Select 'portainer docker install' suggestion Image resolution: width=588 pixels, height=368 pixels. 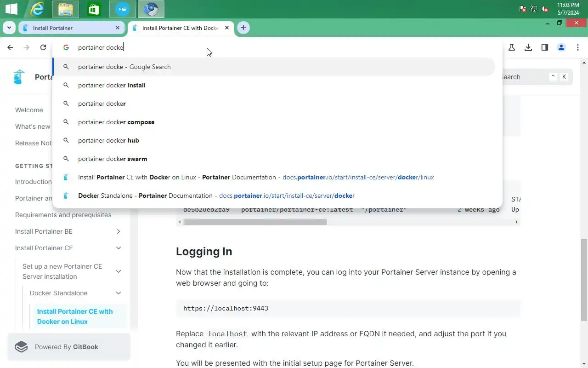[274, 85]
